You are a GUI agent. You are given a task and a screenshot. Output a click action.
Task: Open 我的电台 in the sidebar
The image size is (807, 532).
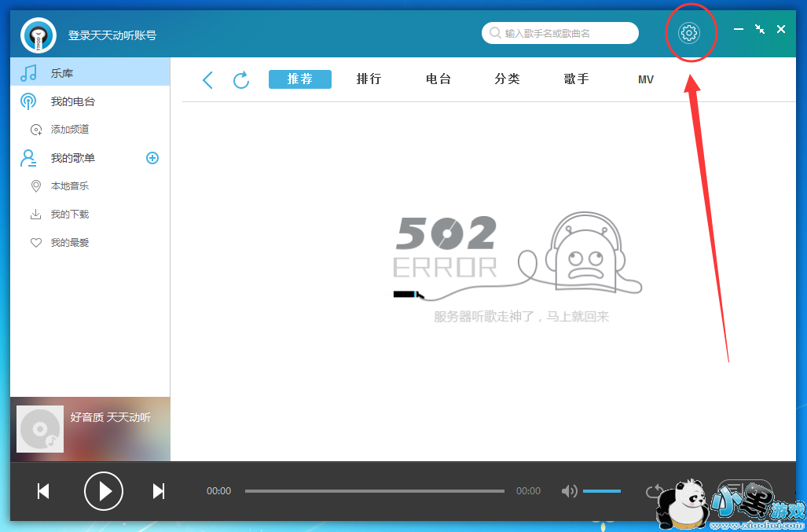coord(73,101)
